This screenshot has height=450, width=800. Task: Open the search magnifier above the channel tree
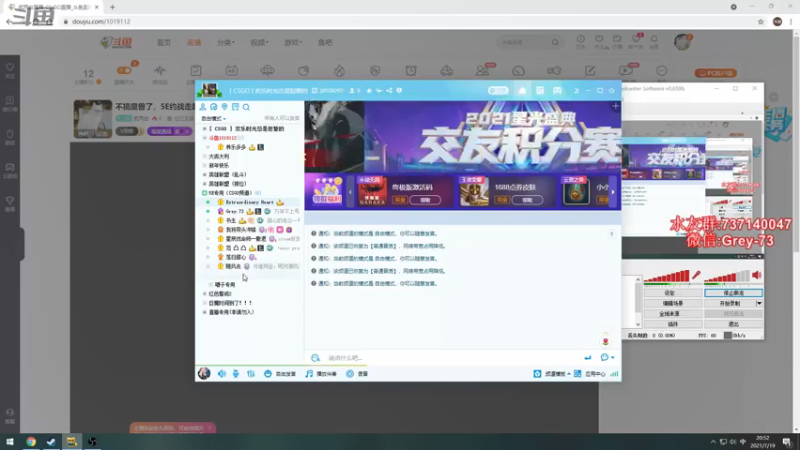point(246,107)
